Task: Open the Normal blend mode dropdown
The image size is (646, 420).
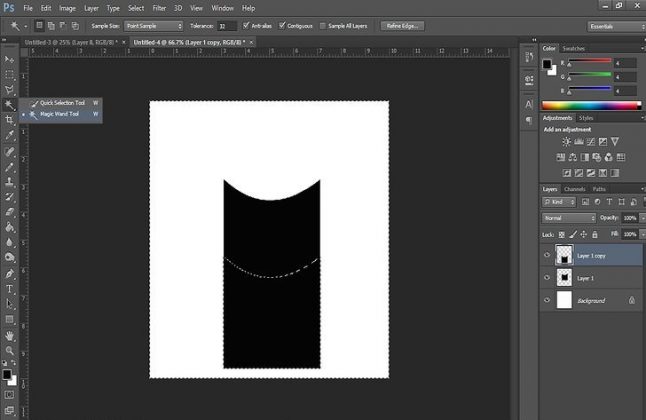Action: tap(568, 217)
